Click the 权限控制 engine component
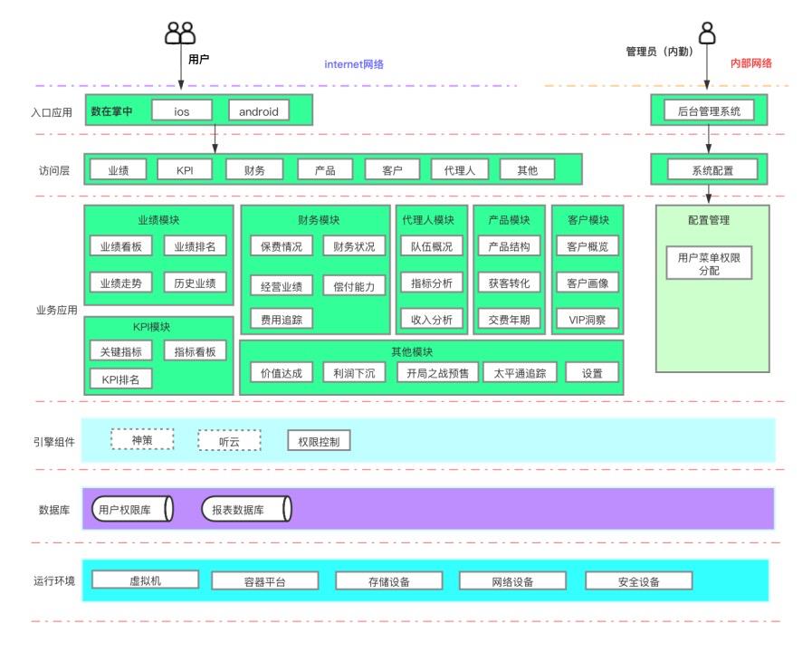812x652 pixels. click(318, 442)
